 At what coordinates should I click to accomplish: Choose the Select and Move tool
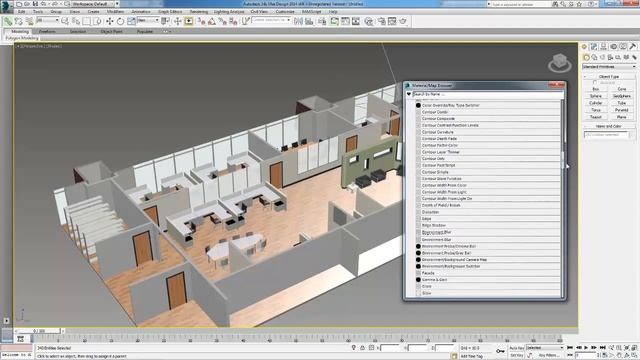(109, 21)
